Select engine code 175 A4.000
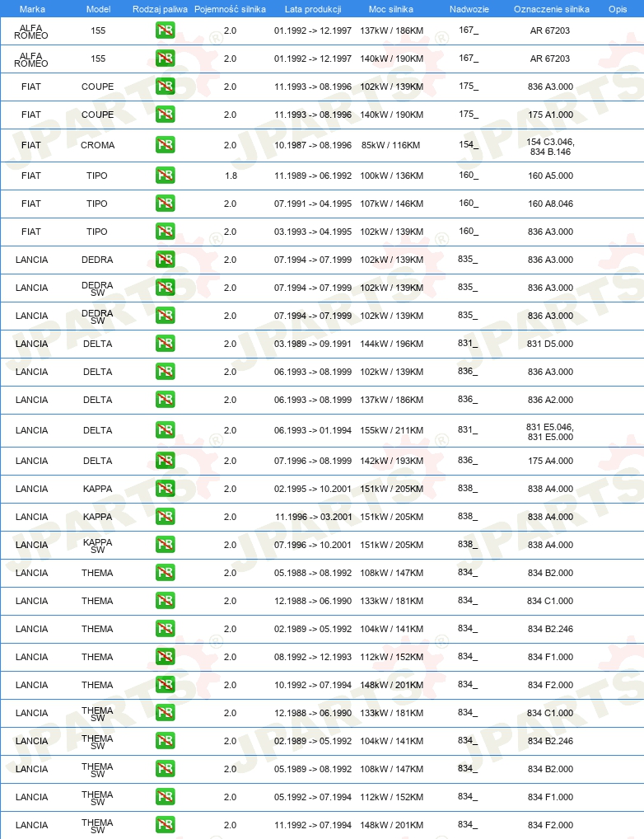Image resolution: width=644 pixels, height=839 pixels. click(x=550, y=461)
